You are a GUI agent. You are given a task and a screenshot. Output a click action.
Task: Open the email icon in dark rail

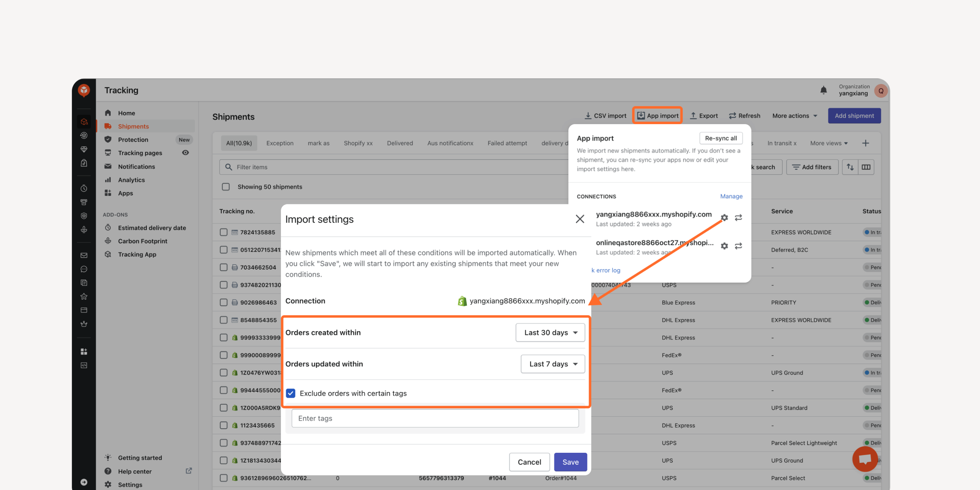click(x=84, y=255)
